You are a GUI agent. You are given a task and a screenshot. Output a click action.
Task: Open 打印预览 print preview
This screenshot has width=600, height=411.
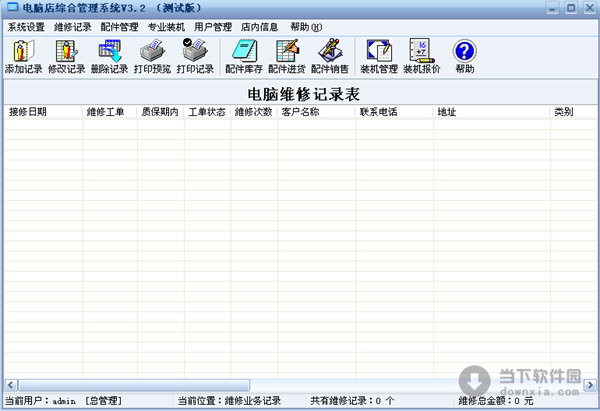tap(152, 57)
